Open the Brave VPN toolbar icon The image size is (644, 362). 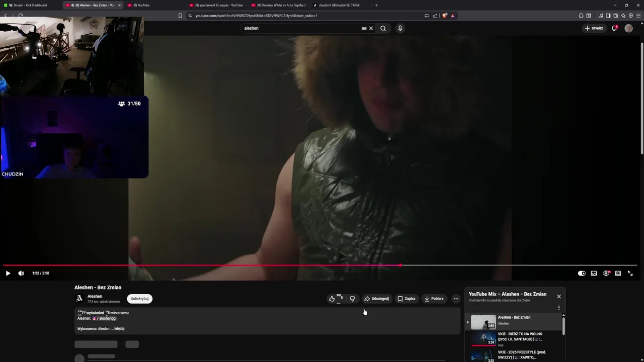pos(631,16)
